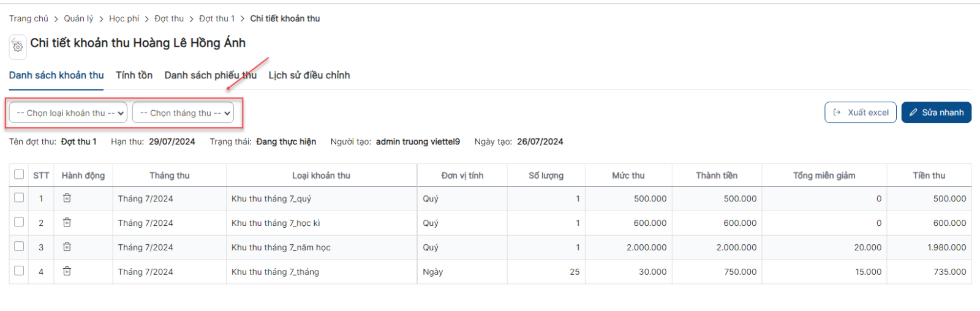The width and height of the screenshot is (980, 311).
Task: Click the Tháng thu column header
Action: (x=170, y=175)
